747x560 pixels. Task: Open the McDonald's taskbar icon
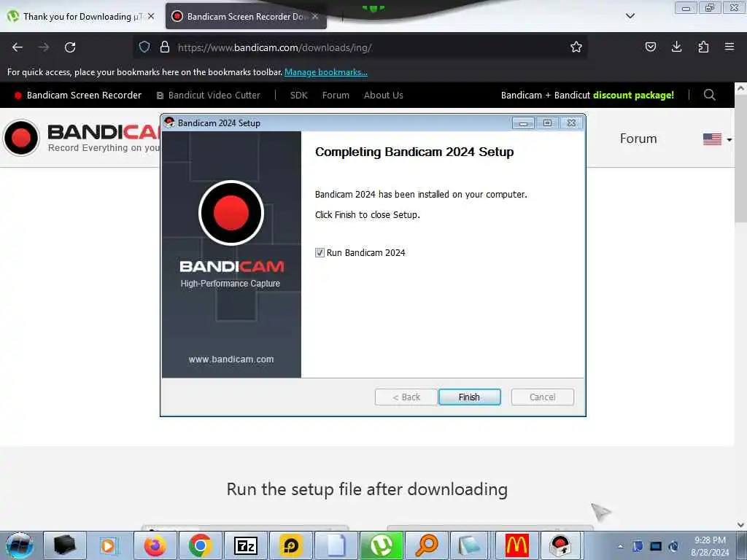(x=516, y=545)
